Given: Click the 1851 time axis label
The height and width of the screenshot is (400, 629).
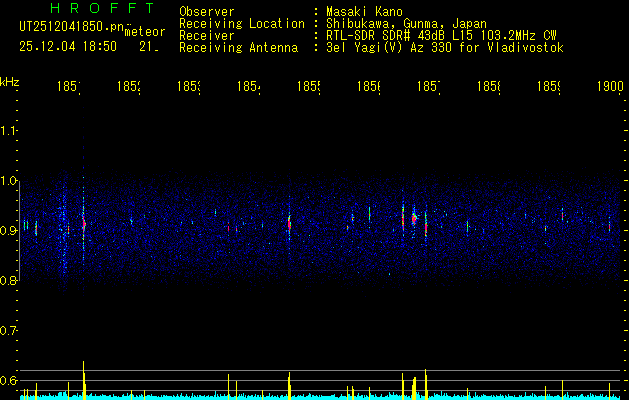Looking at the screenshot, I should coord(69,86).
